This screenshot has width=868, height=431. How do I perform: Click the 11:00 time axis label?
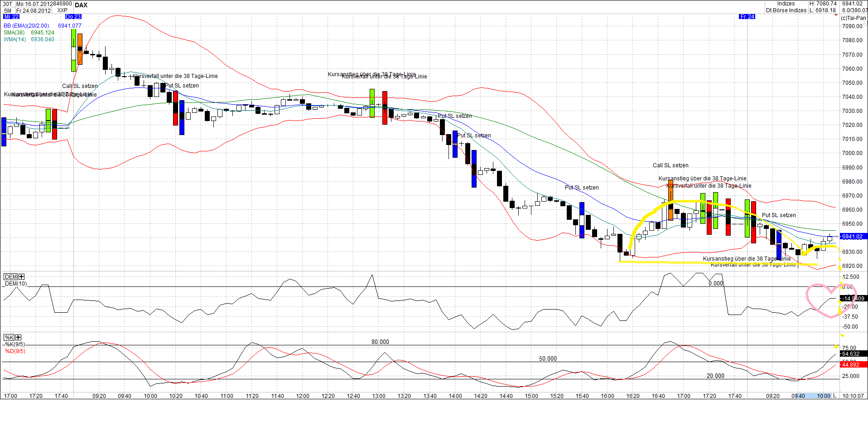click(227, 396)
